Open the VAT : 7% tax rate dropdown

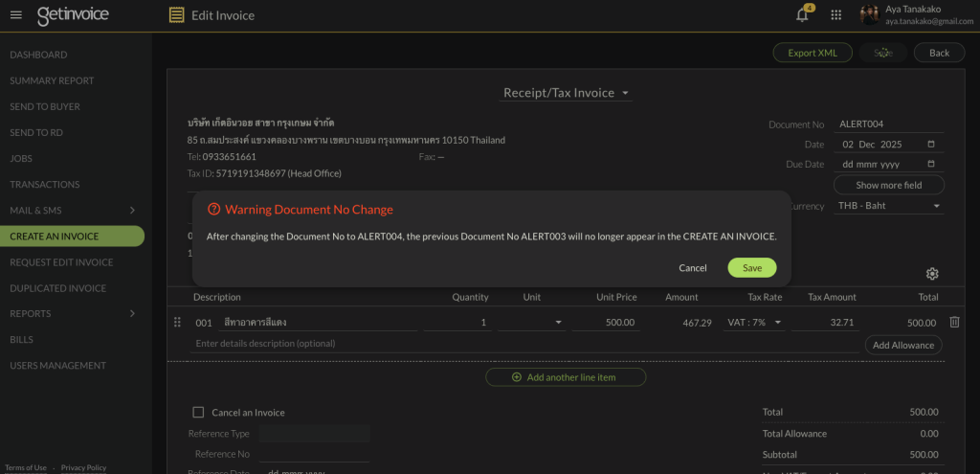click(x=754, y=323)
